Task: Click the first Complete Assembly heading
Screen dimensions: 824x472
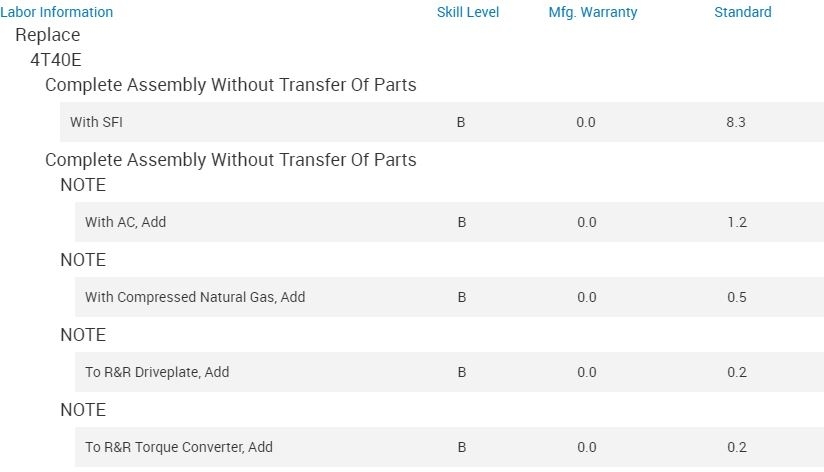Action: (230, 85)
